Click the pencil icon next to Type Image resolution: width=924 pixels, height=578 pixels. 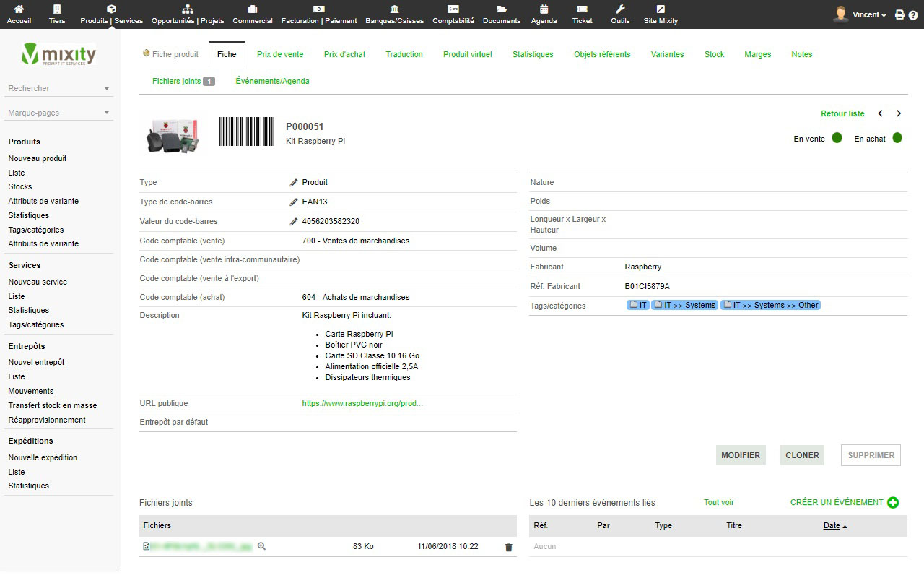(293, 183)
